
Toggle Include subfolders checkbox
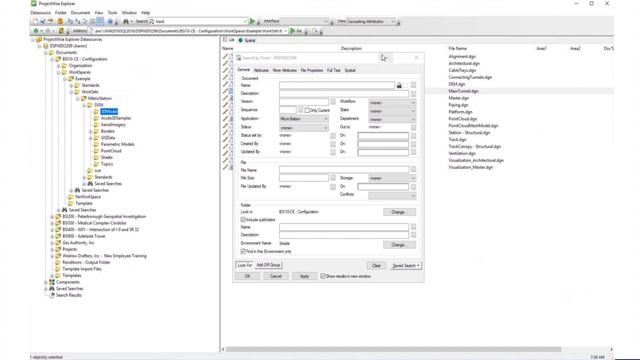tap(243, 220)
